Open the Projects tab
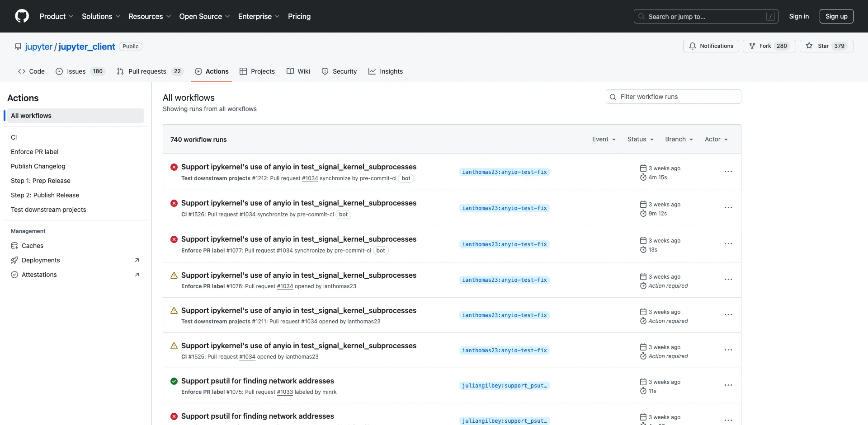The width and height of the screenshot is (868, 425). [x=257, y=71]
